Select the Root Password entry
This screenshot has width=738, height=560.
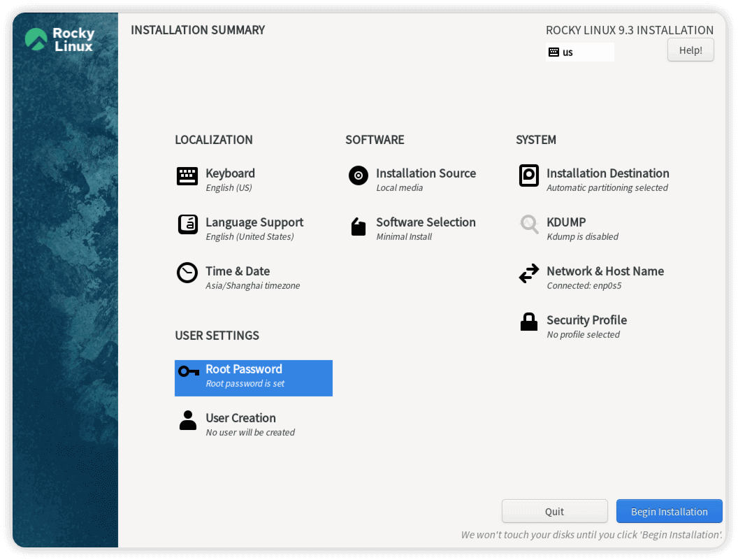click(254, 378)
